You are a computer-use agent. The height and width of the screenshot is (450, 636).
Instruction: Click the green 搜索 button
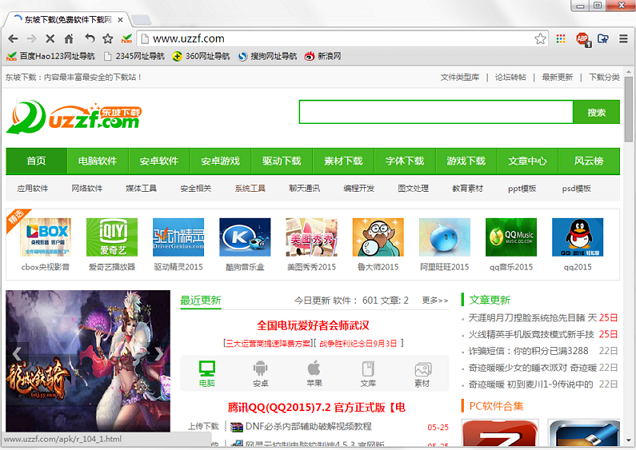pyautogui.click(x=596, y=112)
